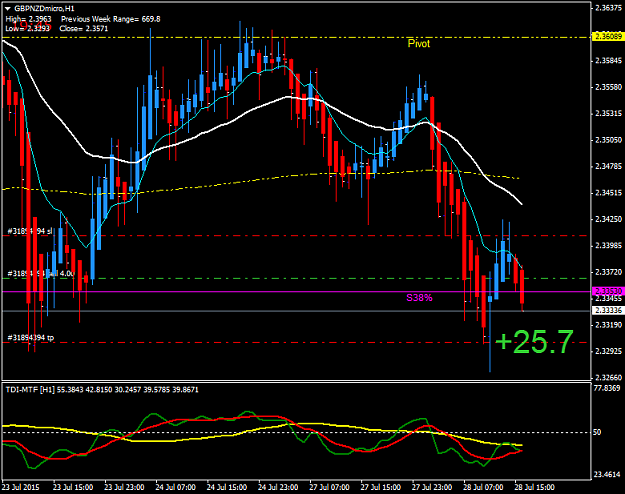This screenshot has height=494, width=625.
Task: Click the current price tag 2.33336
Action: pos(608,310)
